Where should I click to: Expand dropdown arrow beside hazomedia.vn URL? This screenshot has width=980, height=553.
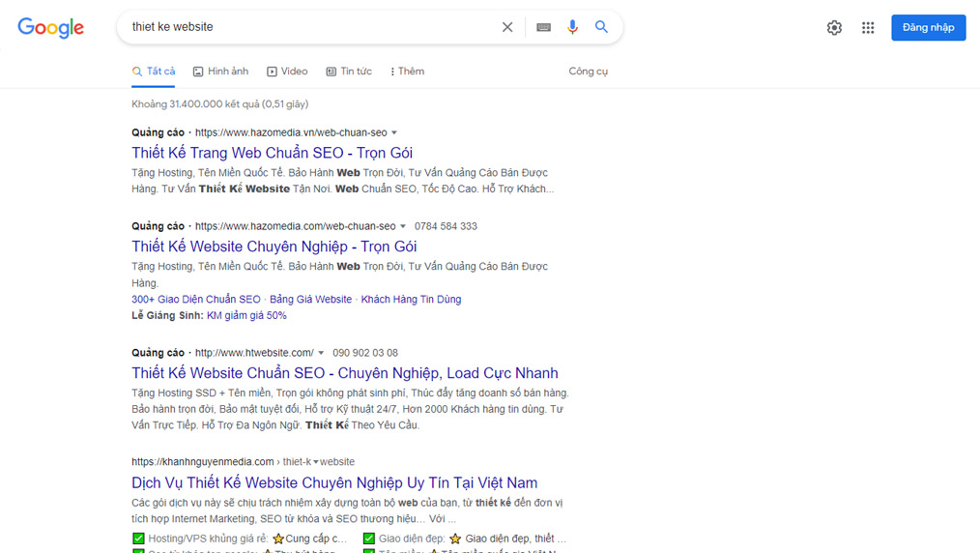coord(394,132)
